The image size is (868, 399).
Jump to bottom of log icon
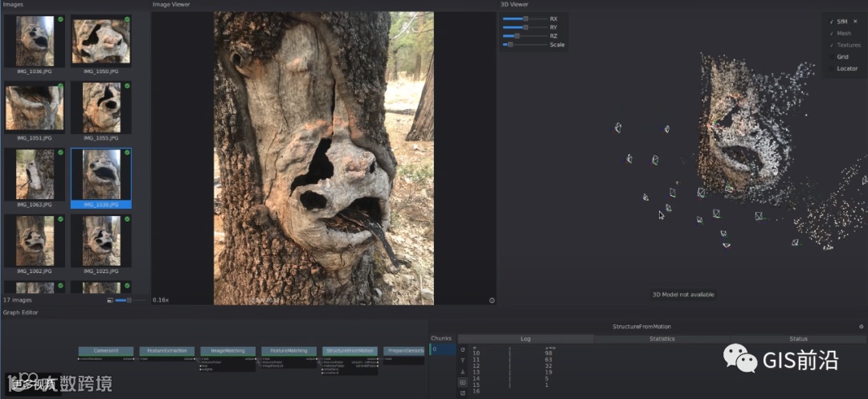(x=463, y=372)
